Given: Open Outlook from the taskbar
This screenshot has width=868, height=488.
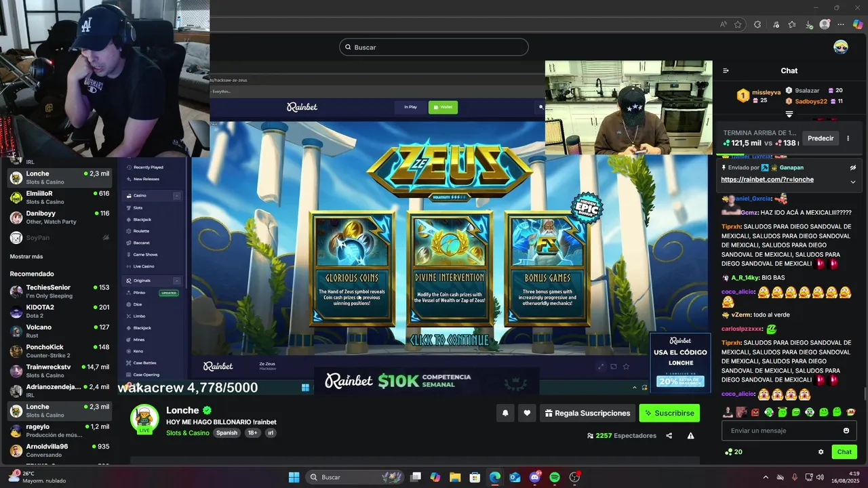Looking at the screenshot, I should pos(515,477).
